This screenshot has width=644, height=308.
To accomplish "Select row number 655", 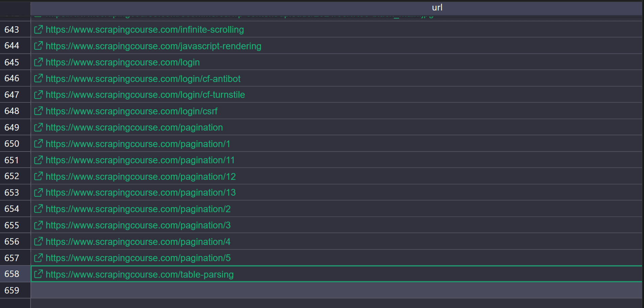I will coord(15,225).
